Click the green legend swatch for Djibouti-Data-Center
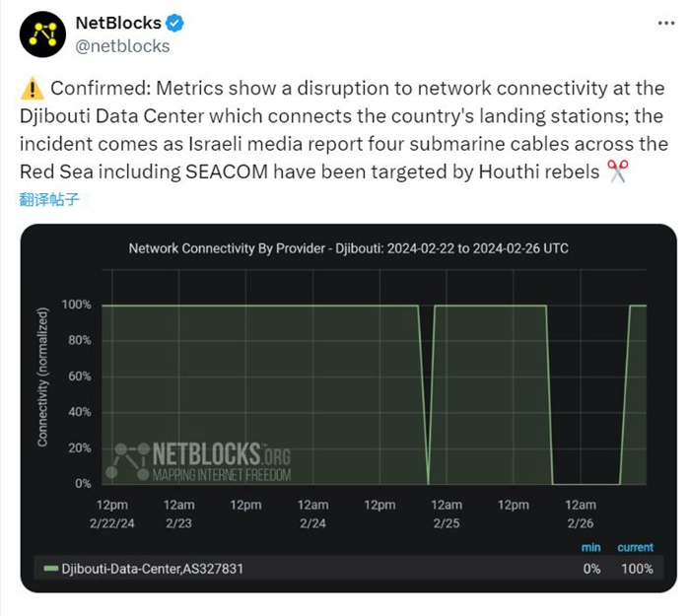The width and height of the screenshot is (690, 616). pyautogui.click(x=51, y=569)
